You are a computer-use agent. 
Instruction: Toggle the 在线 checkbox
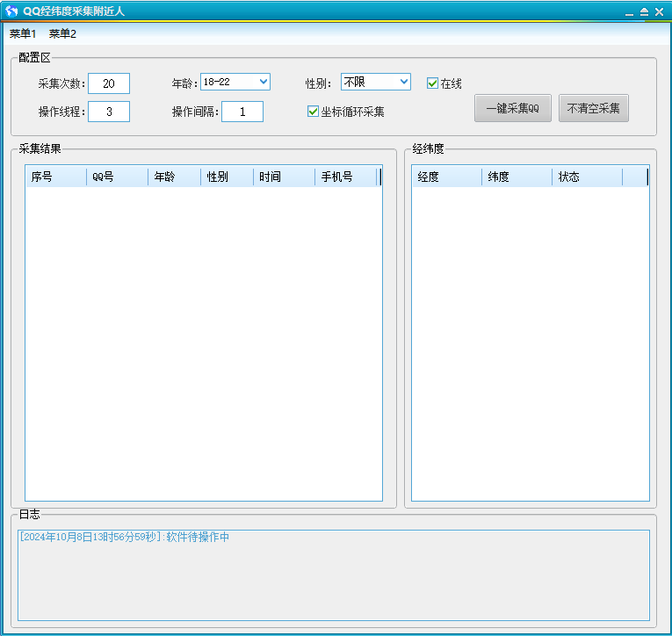point(432,83)
